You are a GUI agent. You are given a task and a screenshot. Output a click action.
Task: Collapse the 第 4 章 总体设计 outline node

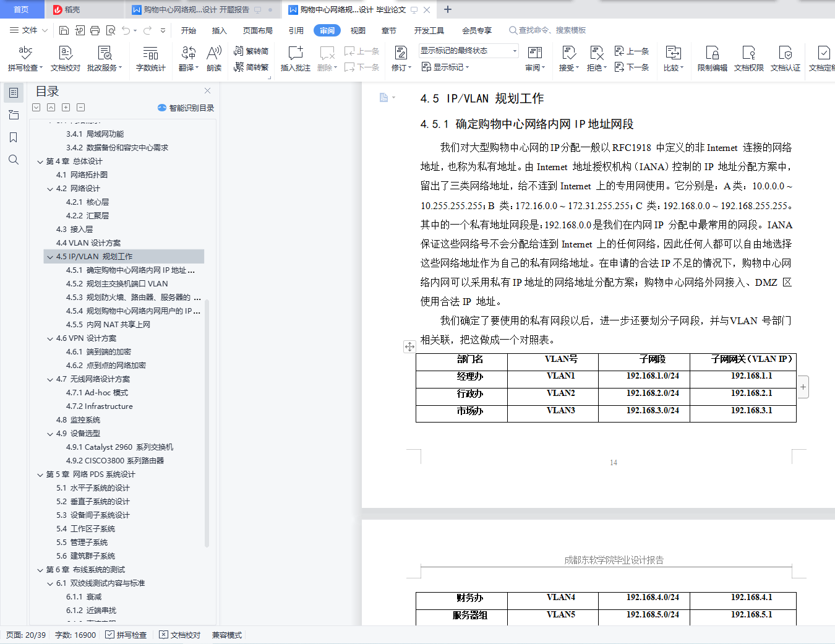point(40,161)
